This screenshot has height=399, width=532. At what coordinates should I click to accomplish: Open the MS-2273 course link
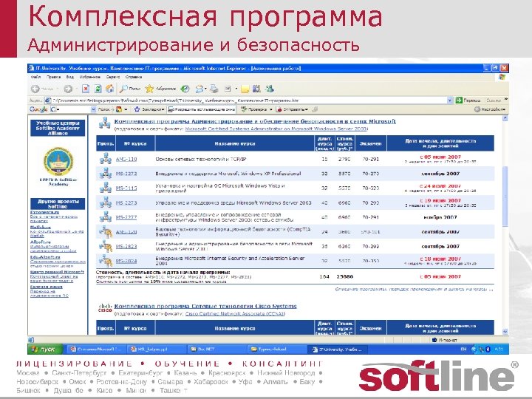(x=126, y=203)
